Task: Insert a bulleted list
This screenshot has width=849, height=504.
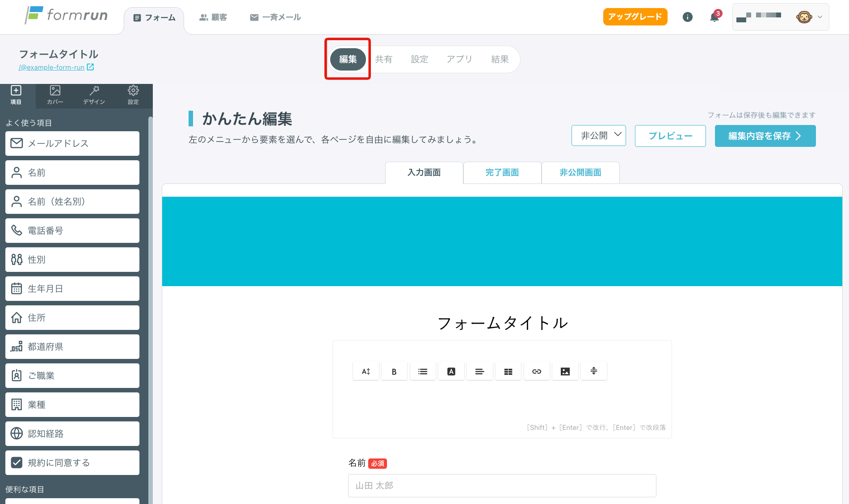Action: click(x=423, y=371)
